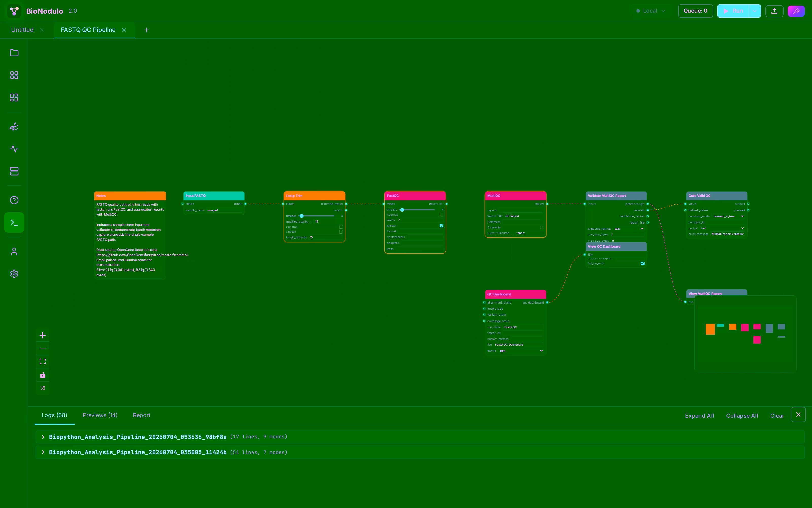Screen dimensions: 812x508
Task: Open the Run options dropdown arrow
Action: (755, 11)
